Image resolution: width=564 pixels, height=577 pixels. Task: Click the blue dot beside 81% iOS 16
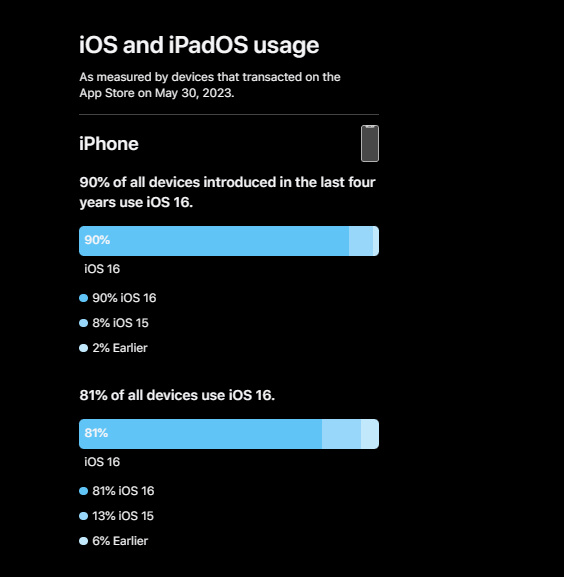pos(84,491)
